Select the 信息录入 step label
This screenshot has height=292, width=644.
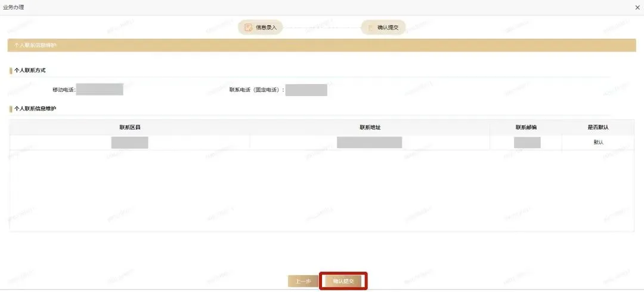266,27
